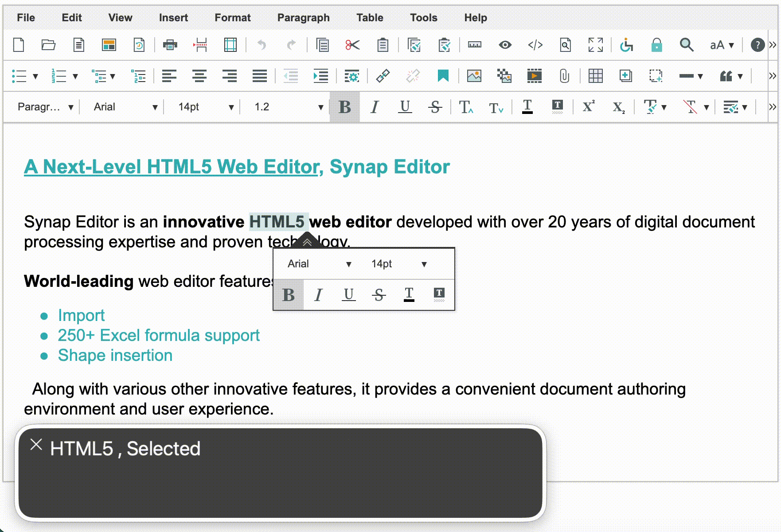Open file folder icon

pyautogui.click(x=48, y=45)
